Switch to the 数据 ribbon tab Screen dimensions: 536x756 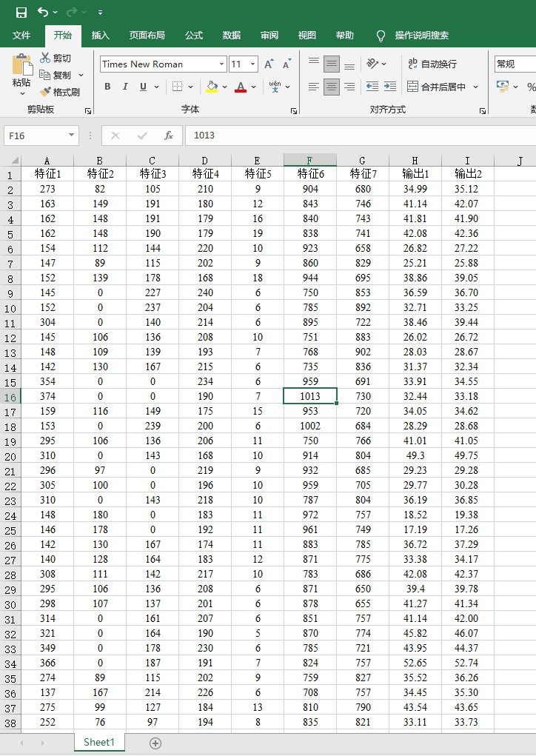[x=232, y=36]
